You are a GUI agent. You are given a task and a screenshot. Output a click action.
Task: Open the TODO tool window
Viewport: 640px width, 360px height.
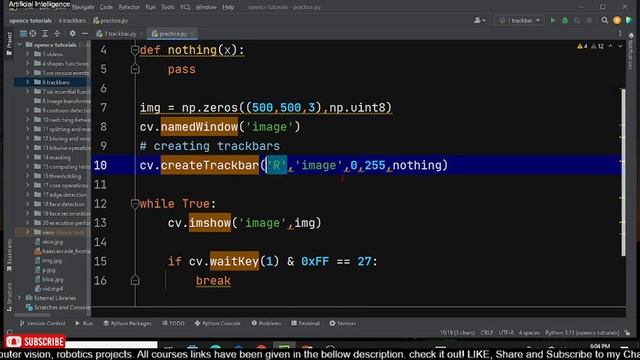(x=173, y=323)
